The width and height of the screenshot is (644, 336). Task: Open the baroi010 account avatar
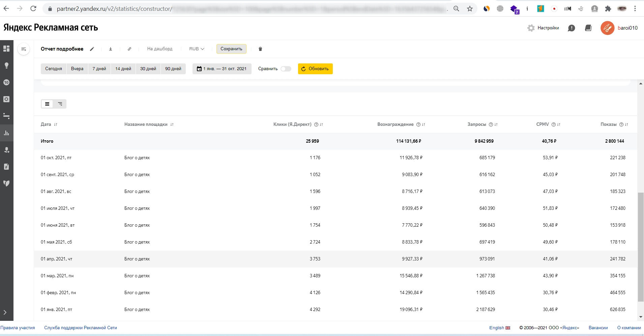(x=608, y=28)
